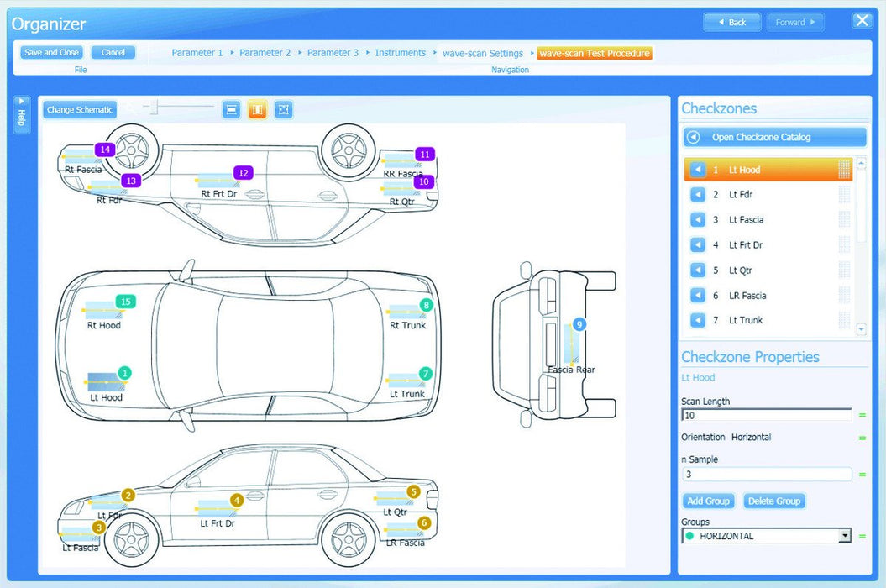Switch to wave-scan Settings step
This screenshot has height=588, width=886.
pyautogui.click(x=483, y=53)
